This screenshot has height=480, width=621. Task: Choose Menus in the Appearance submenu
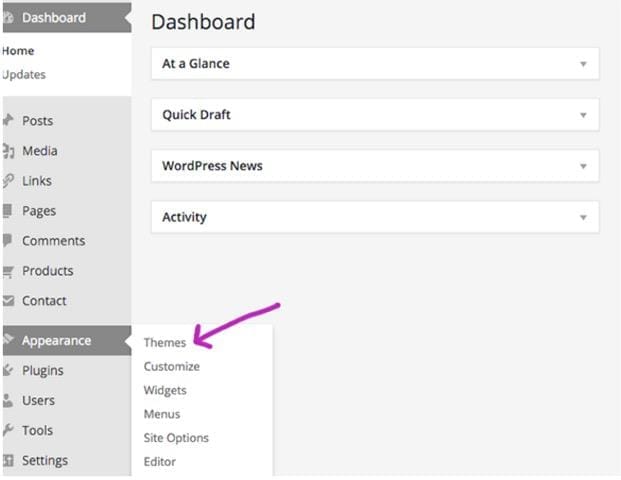click(x=162, y=414)
